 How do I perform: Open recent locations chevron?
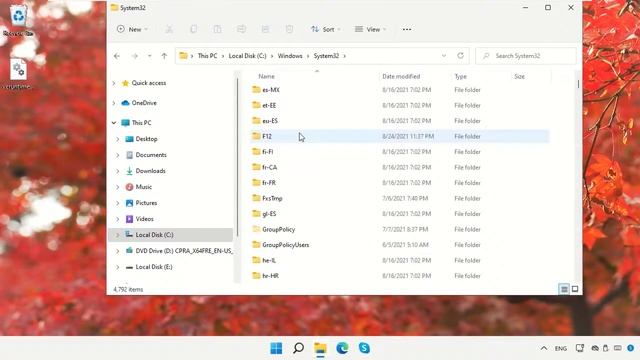(149, 56)
